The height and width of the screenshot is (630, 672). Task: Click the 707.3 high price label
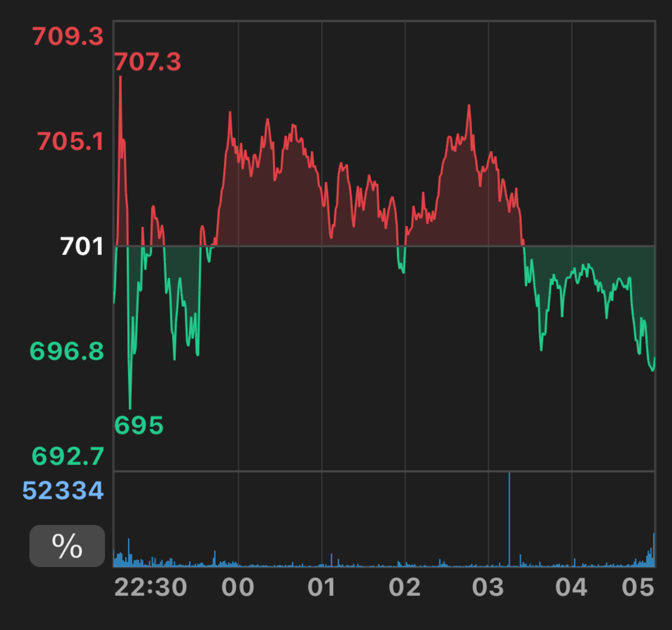148,62
